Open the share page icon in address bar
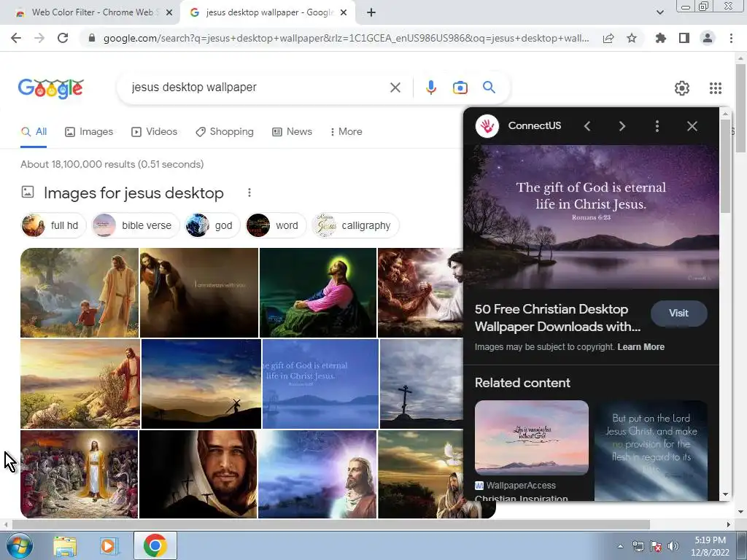This screenshot has height=560, width=747. [x=608, y=38]
